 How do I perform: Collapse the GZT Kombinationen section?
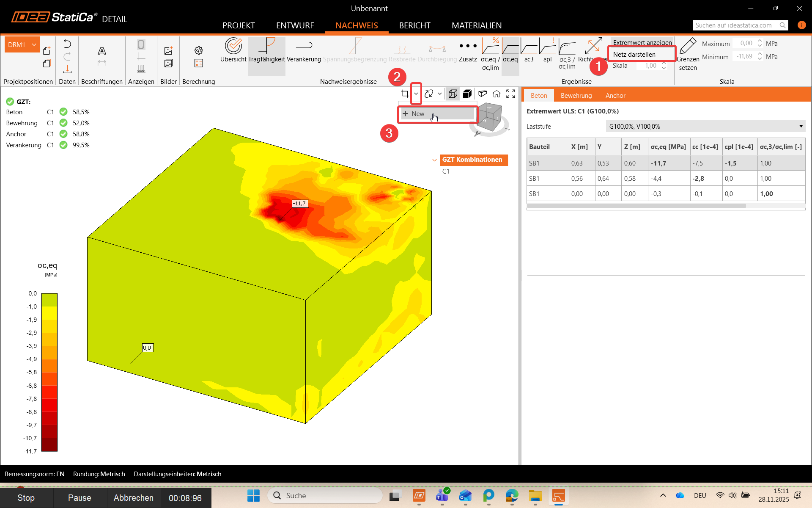coord(434,160)
